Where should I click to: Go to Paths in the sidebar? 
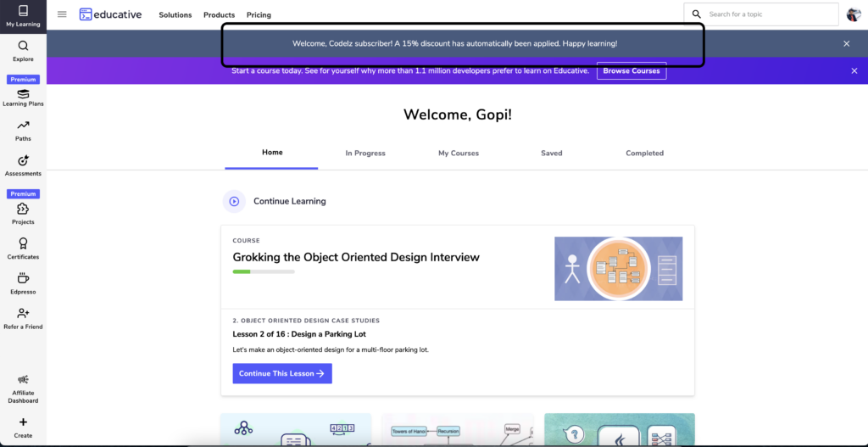[x=23, y=131]
